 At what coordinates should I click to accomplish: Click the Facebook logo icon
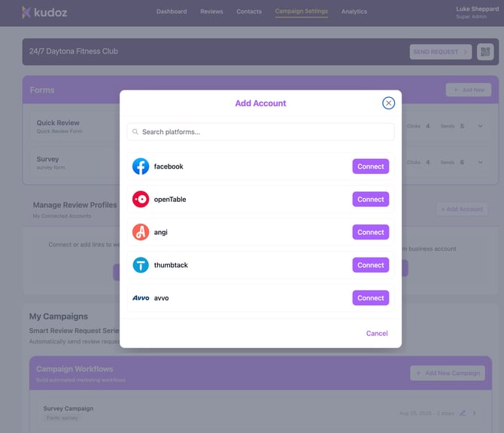tap(141, 166)
